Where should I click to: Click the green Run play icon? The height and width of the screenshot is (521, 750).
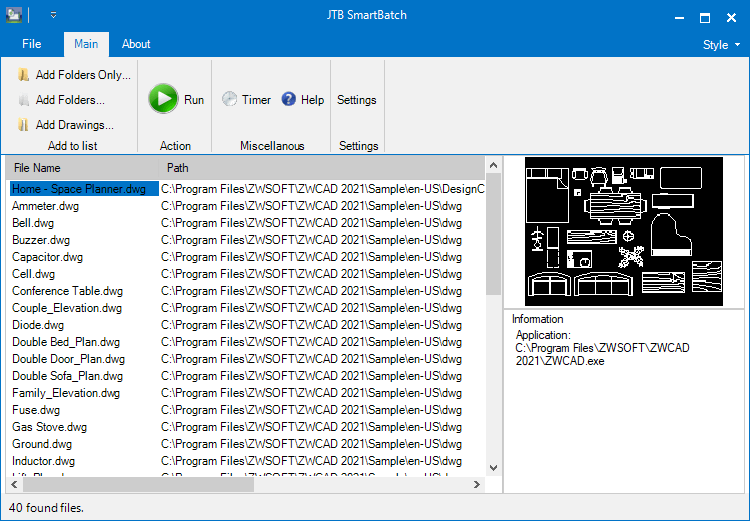pyautogui.click(x=163, y=99)
